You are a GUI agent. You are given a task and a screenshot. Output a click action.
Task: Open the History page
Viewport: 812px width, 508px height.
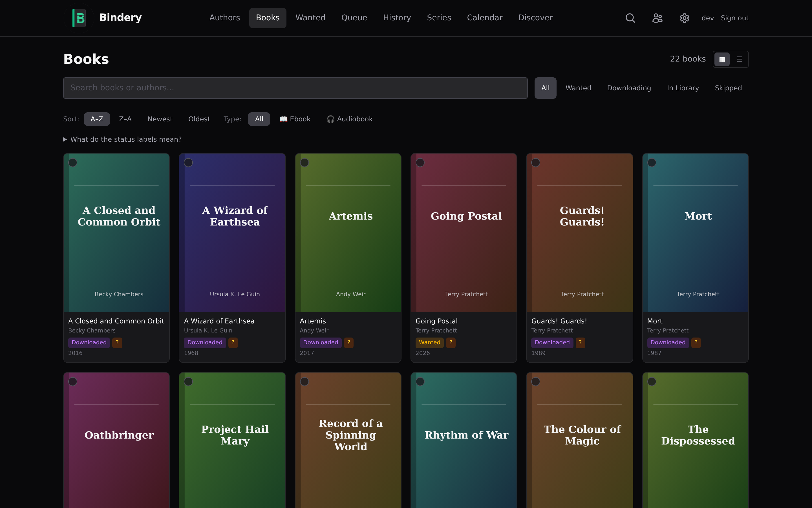pos(397,18)
